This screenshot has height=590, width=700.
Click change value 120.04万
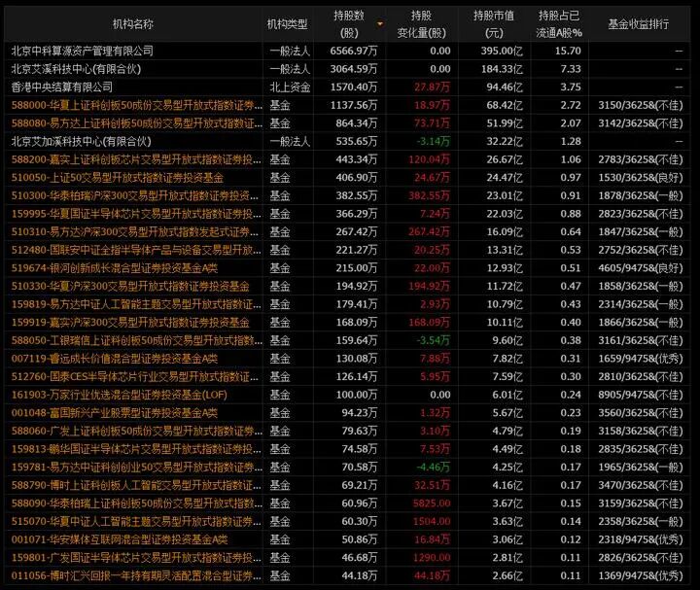[429, 159]
